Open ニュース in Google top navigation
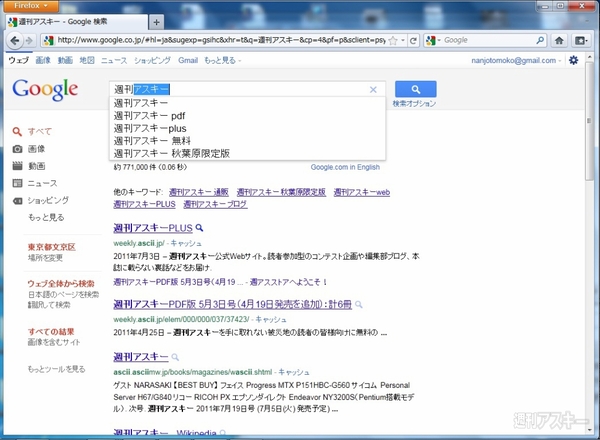The width and height of the screenshot is (600, 440). (114, 60)
